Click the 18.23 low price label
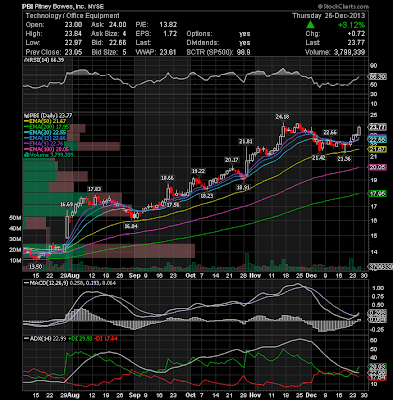 tap(206, 196)
